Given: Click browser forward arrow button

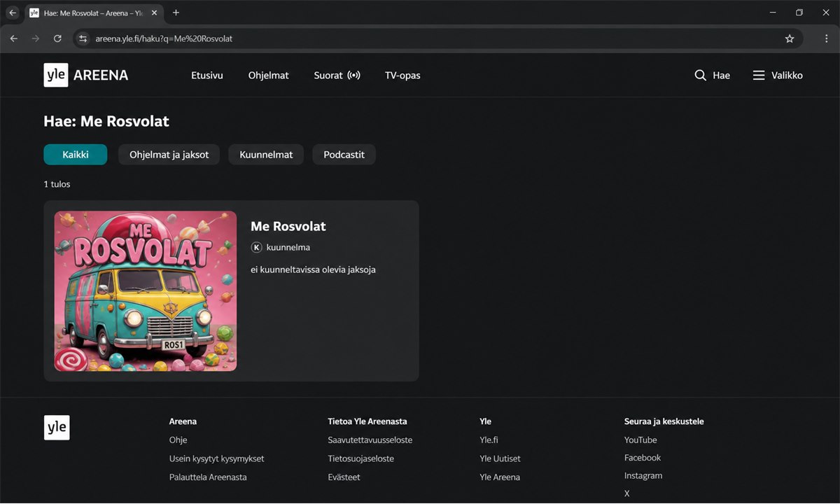Looking at the screenshot, I should 36,38.
